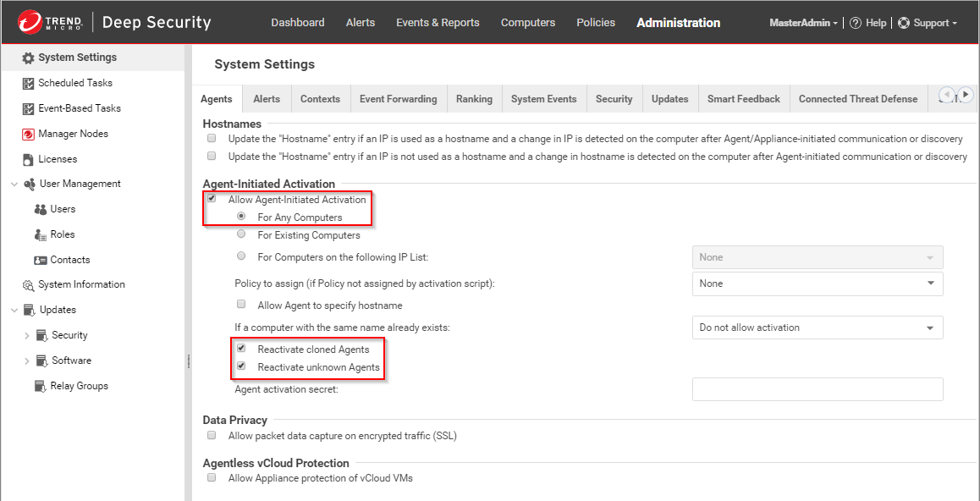The image size is (980, 501).
Task: Open the same-name computer activation dropdown
Action: coord(817,328)
